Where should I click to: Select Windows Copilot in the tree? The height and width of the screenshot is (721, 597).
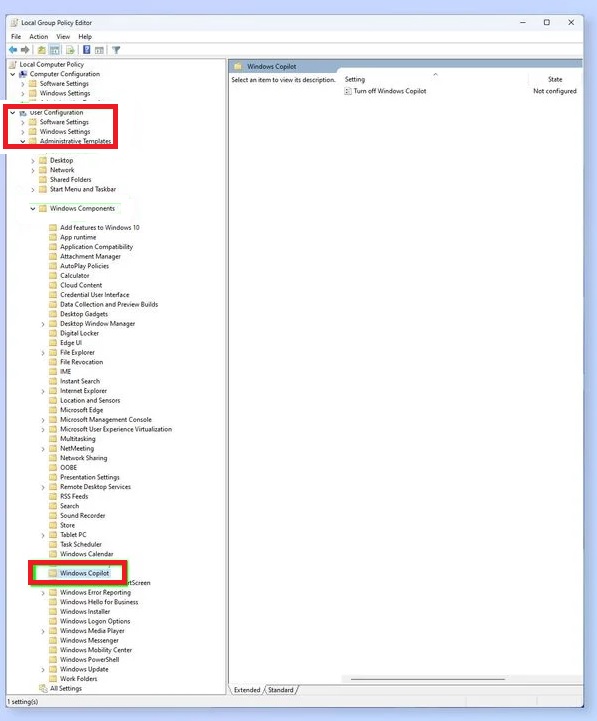point(85,573)
